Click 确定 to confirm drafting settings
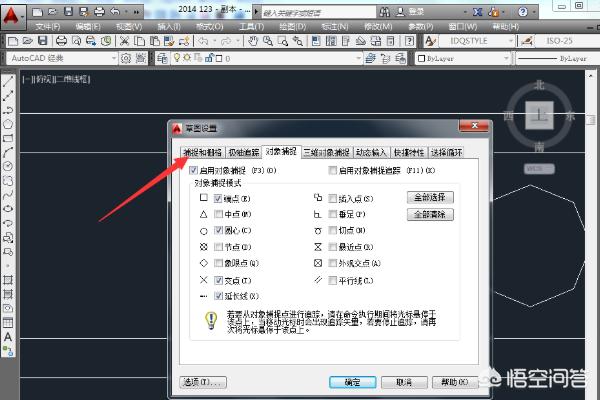Viewport: 600px width, 400px height. (352, 381)
